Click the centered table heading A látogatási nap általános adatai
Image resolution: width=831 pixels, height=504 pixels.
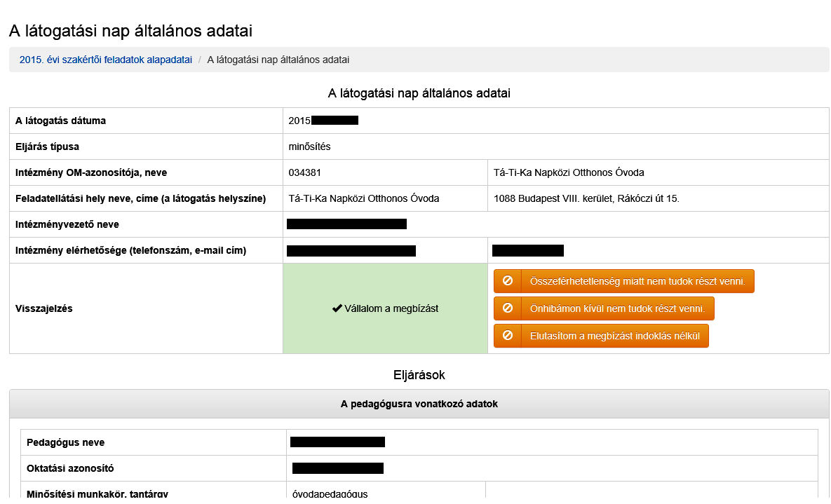click(419, 93)
